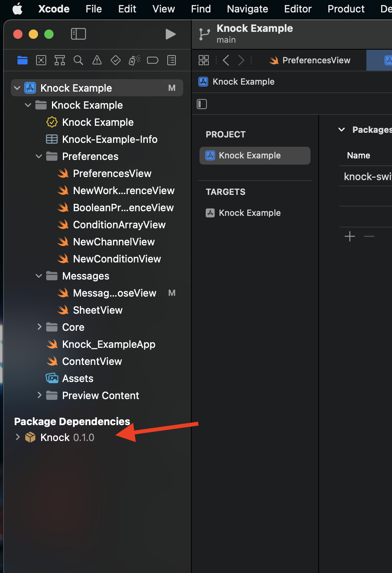Screen dimensions: 392x573
Task: Toggle the left sidebar visibility
Action: pyautogui.click(x=78, y=34)
